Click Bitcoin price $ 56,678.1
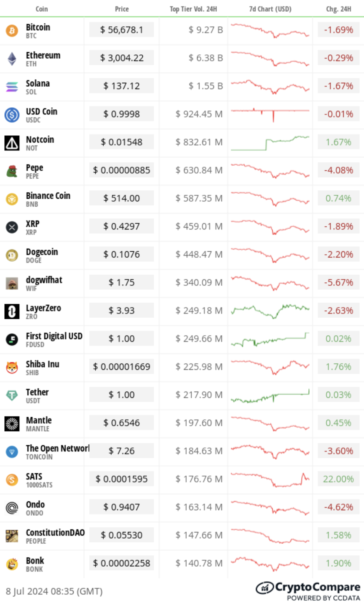Image resolution: width=364 pixels, height=602 pixels. click(121, 30)
